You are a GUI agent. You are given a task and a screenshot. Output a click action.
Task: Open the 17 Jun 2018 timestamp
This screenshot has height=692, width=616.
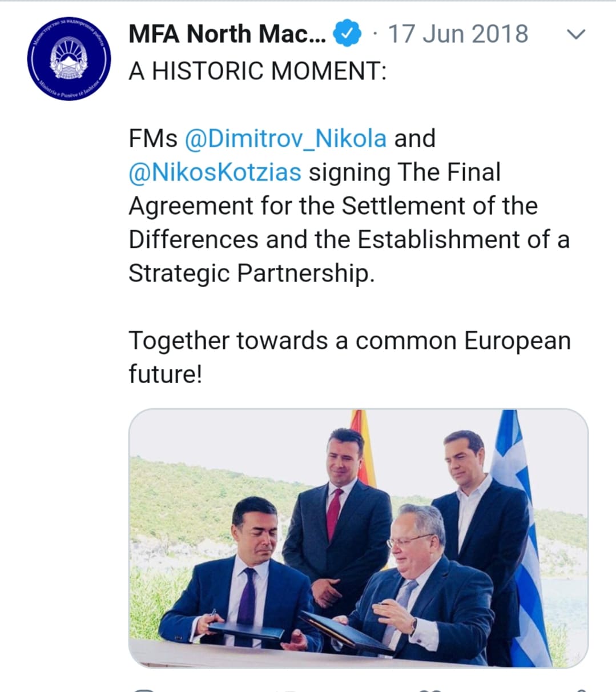coord(458,34)
